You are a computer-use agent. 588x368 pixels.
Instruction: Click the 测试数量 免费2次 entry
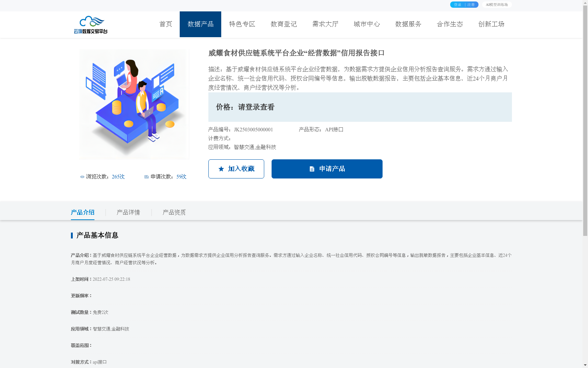[90, 312]
